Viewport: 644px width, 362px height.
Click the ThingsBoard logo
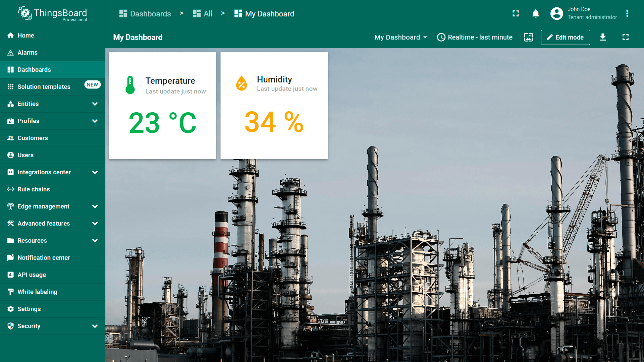click(x=52, y=14)
